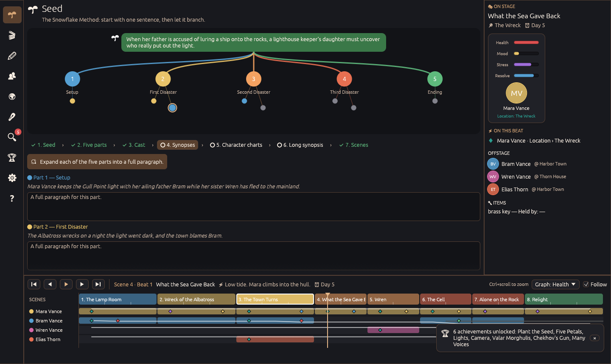The height and width of the screenshot is (364, 611).
Task: Open the pencil writing view
Action: pos(12,56)
